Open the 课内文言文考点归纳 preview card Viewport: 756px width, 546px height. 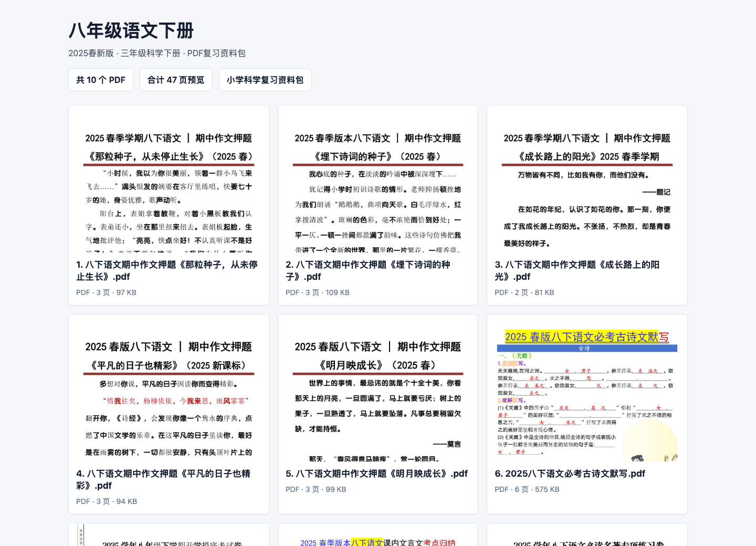(378, 535)
